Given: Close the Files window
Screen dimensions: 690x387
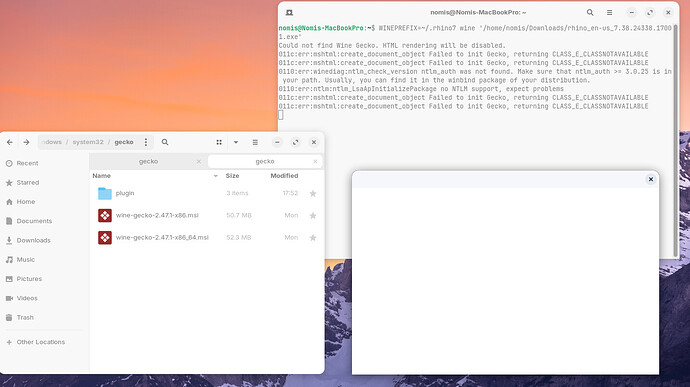Looking at the screenshot, I should 314,142.
